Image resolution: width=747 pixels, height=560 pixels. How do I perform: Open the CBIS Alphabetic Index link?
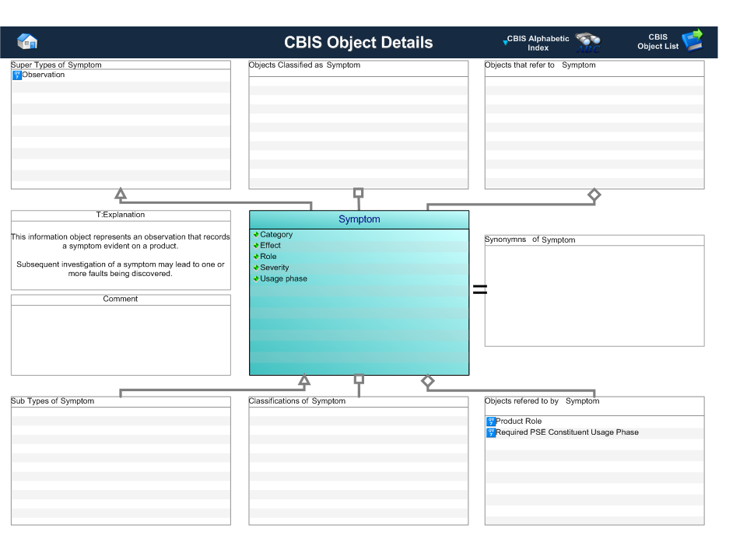click(x=538, y=43)
